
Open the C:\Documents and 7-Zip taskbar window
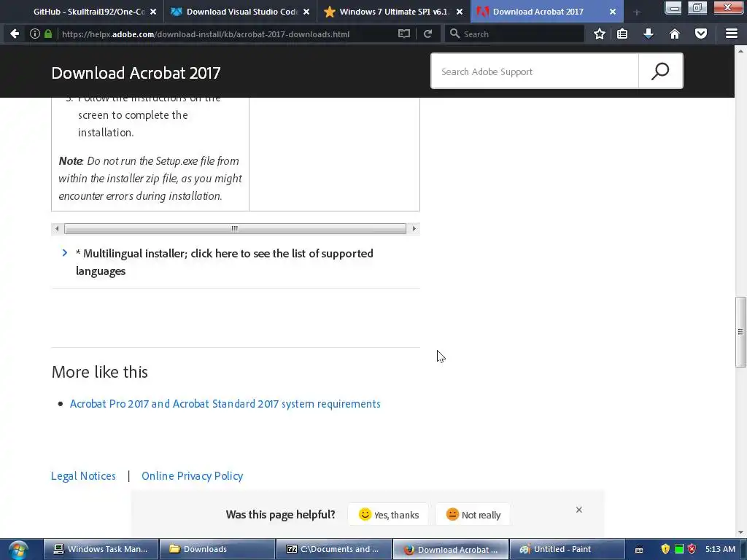(333, 549)
